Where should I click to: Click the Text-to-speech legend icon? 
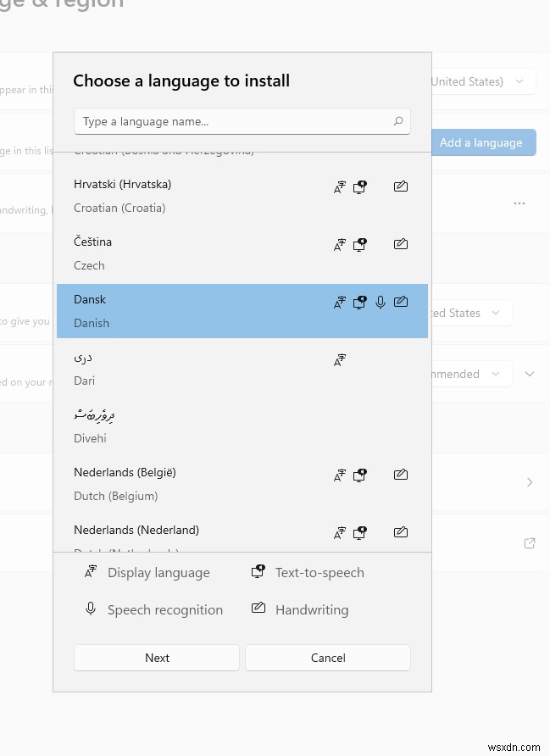point(258,572)
